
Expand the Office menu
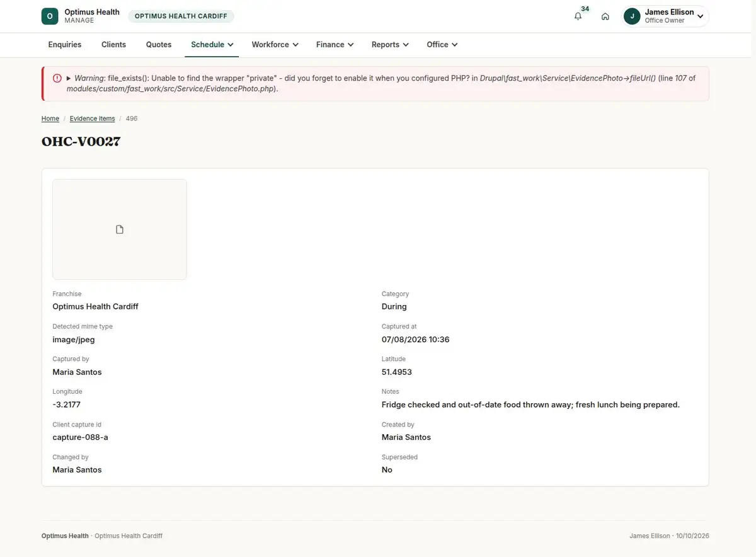coord(442,45)
